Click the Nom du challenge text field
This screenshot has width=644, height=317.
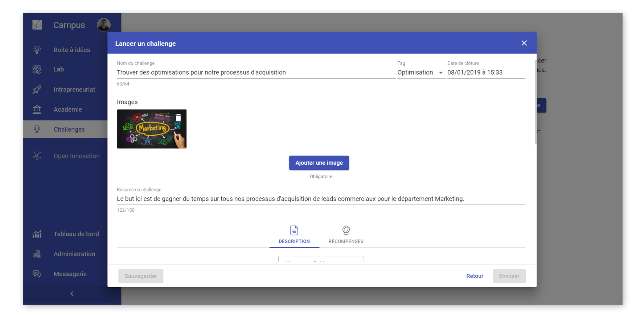point(255,73)
